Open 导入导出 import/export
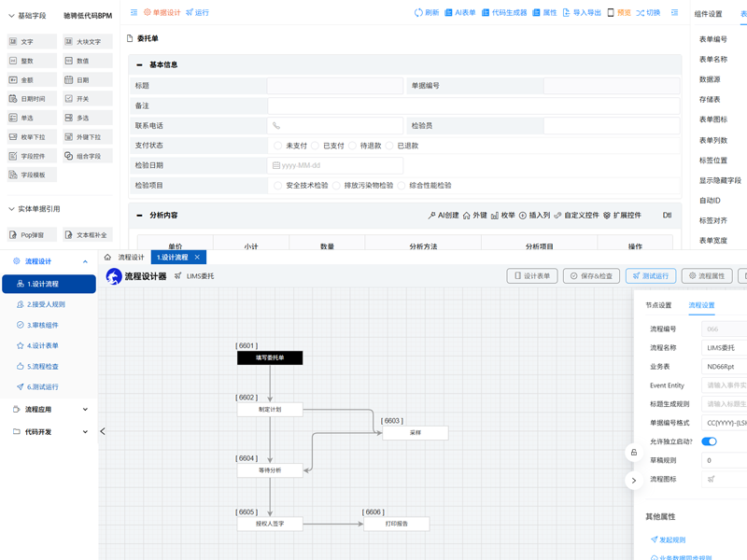 581,12
